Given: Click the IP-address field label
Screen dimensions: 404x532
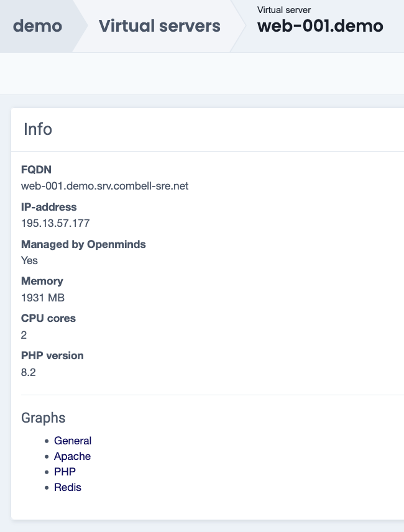Looking at the screenshot, I should [x=49, y=207].
